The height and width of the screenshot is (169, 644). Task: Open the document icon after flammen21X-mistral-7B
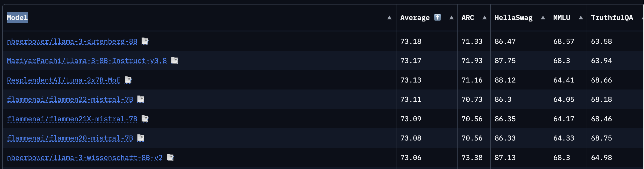[x=145, y=119]
